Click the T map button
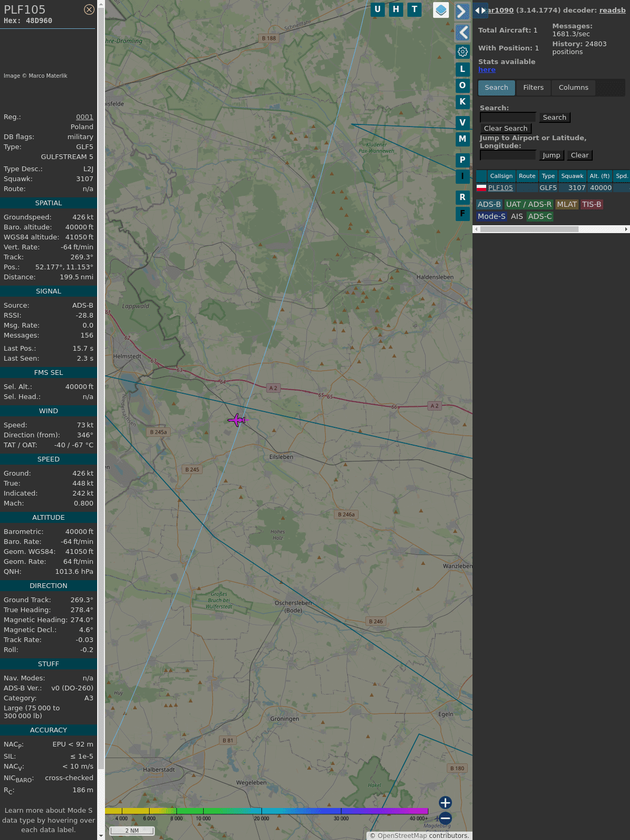Image resolution: width=630 pixels, height=840 pixels. 415,9
